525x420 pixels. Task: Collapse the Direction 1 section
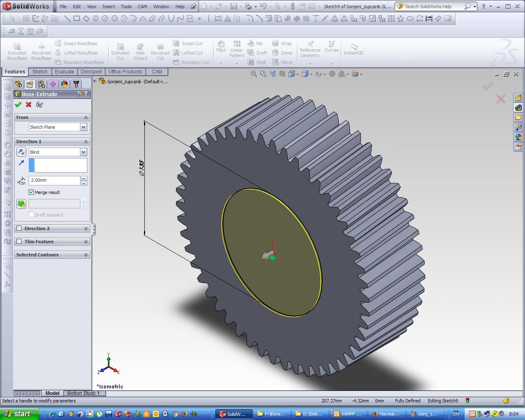click(x=86, y=142)
